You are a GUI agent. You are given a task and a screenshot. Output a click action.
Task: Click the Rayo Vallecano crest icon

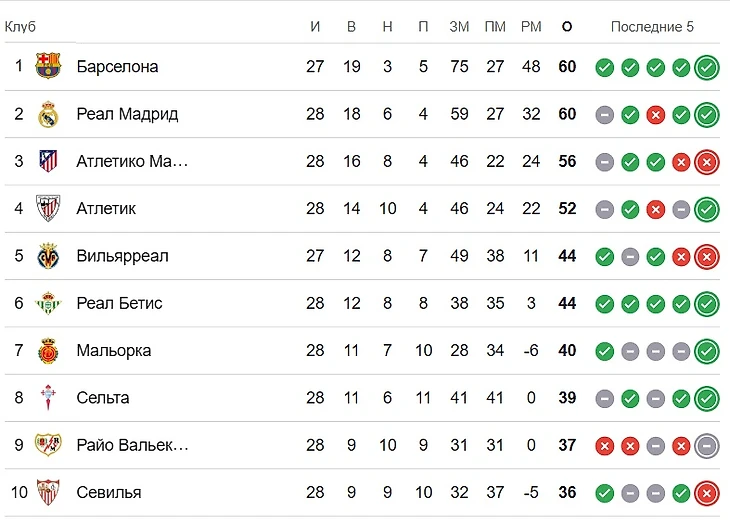(47, 445)
